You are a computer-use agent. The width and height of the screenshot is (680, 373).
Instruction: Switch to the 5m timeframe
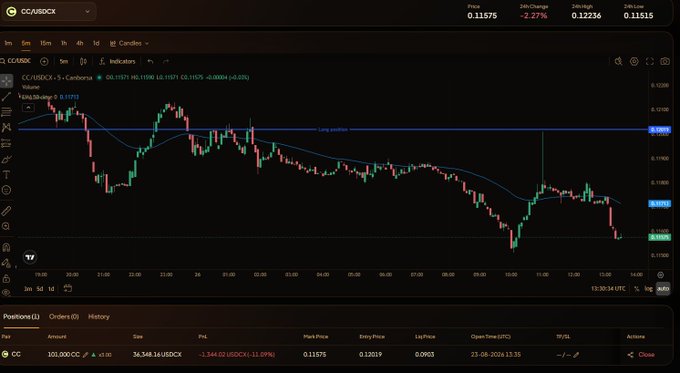point(26,43)
